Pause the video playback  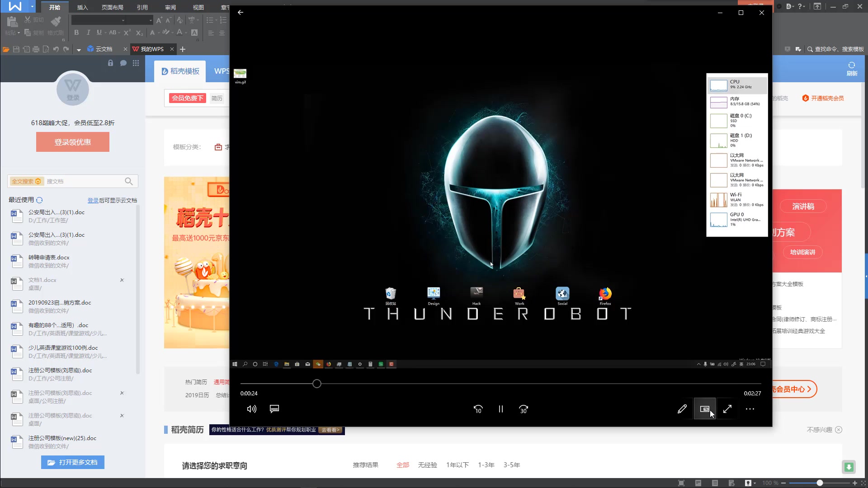coord(500,409)
